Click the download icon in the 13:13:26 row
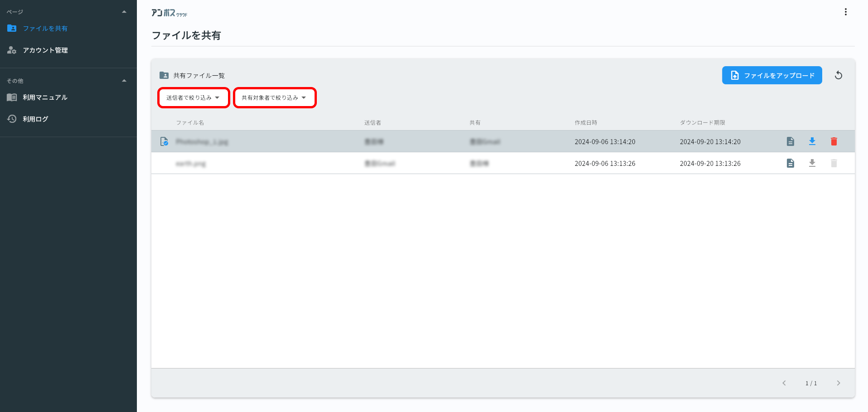 (812, 163)
